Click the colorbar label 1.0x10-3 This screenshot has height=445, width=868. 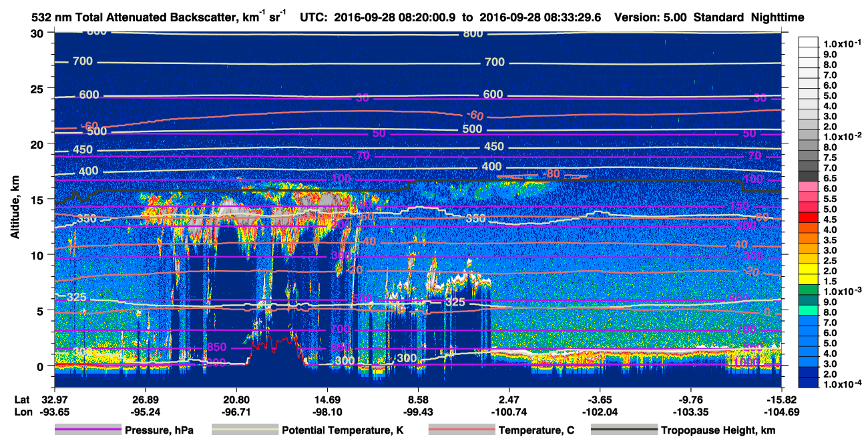coord(842,291)
